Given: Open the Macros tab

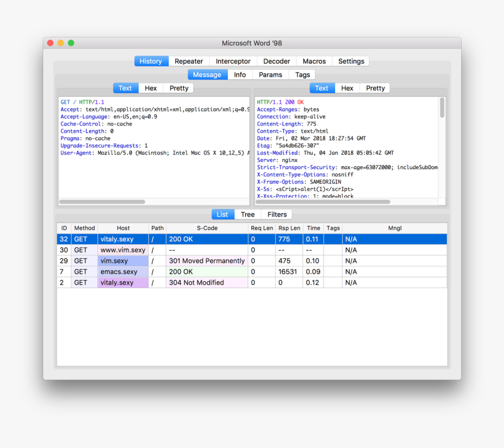Looking at the screenshot, I should 314,61.
